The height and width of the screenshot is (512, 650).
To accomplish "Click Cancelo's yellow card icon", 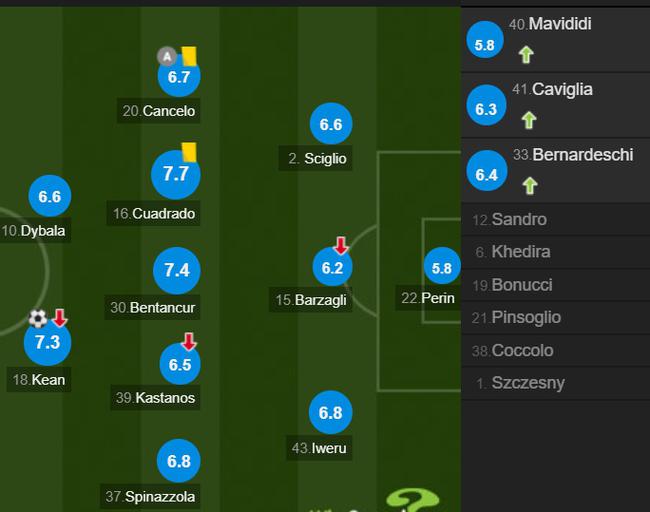I will (x=189, y=56).
